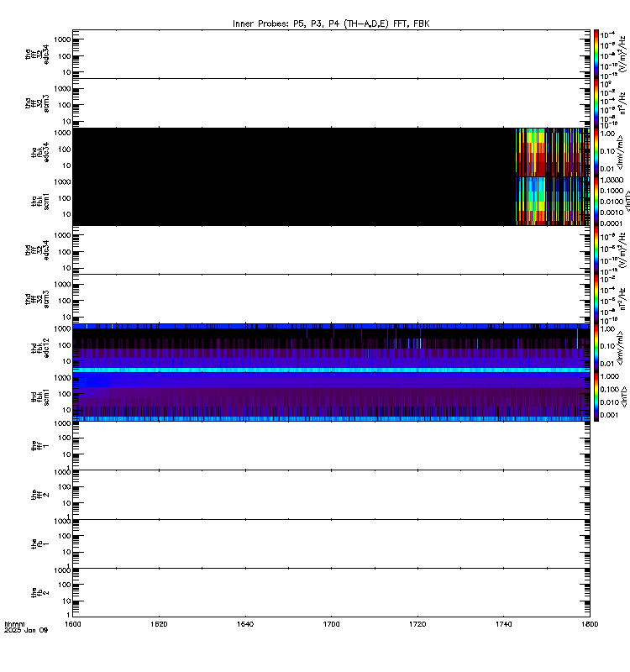Click the tha edc34 FFT color bar

pyautogui.click(x=596, y=54)
